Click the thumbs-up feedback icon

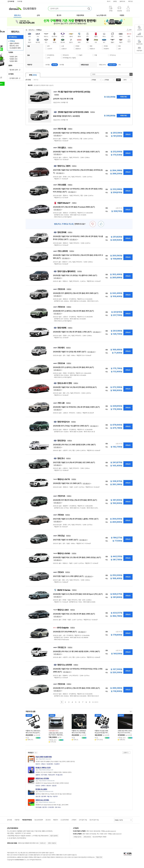point(101,224)
